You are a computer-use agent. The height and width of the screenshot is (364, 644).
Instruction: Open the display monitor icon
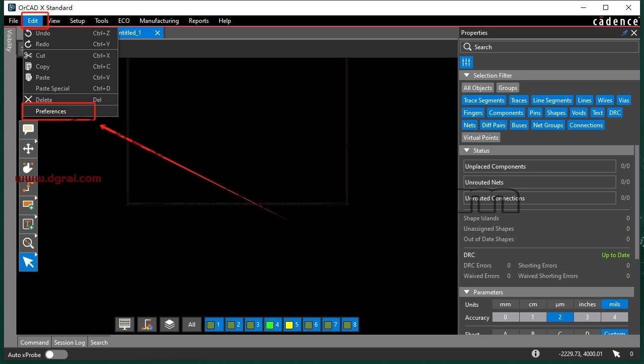point(125,325)
